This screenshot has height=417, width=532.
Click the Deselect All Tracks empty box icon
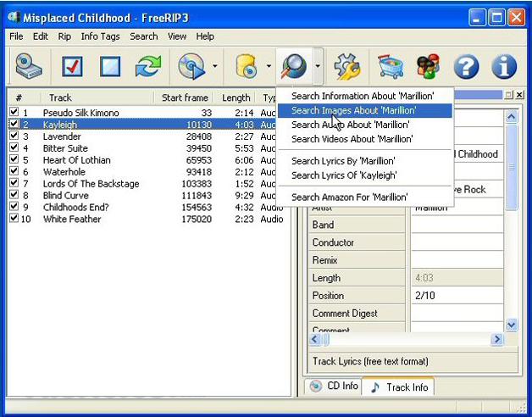(x=110, y=66)
